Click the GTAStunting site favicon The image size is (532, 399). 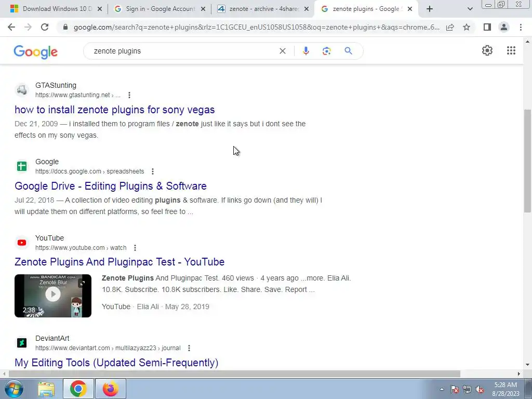[x=22, y=90]
